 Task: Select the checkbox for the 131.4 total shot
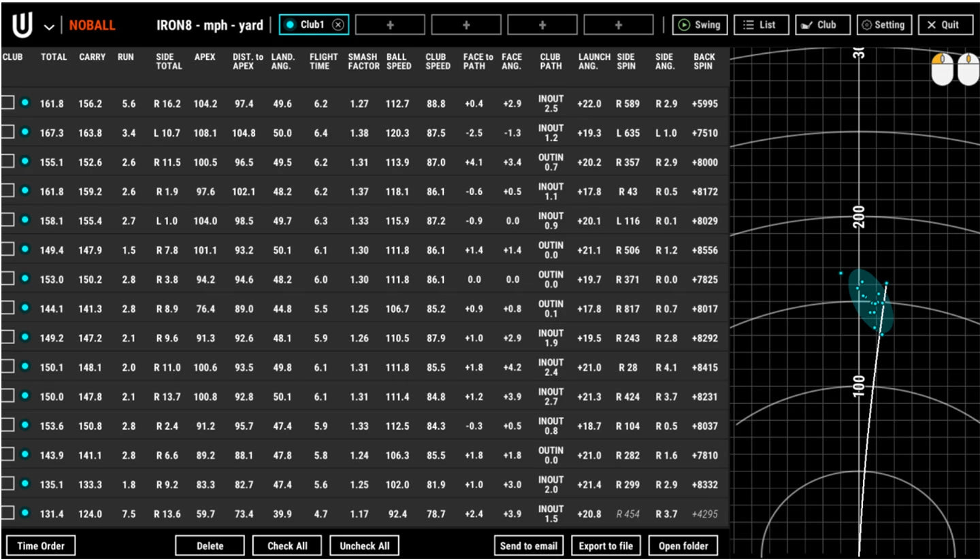tap(7, 513)
